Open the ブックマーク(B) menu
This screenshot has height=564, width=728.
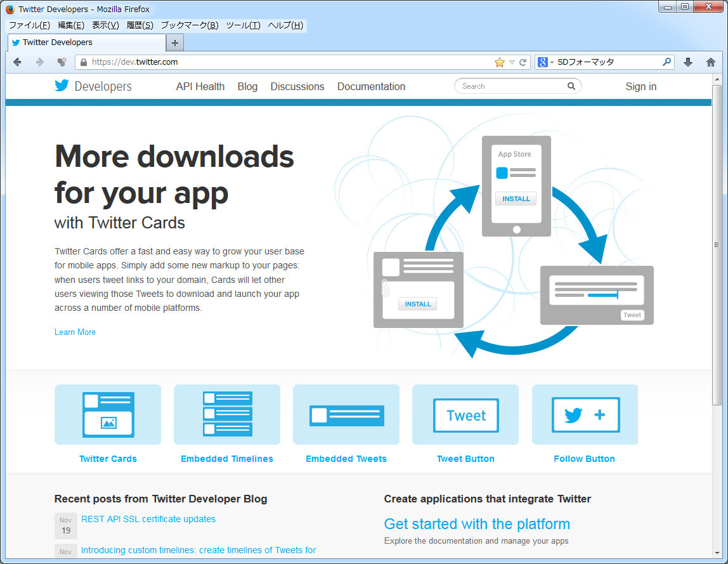190,25
